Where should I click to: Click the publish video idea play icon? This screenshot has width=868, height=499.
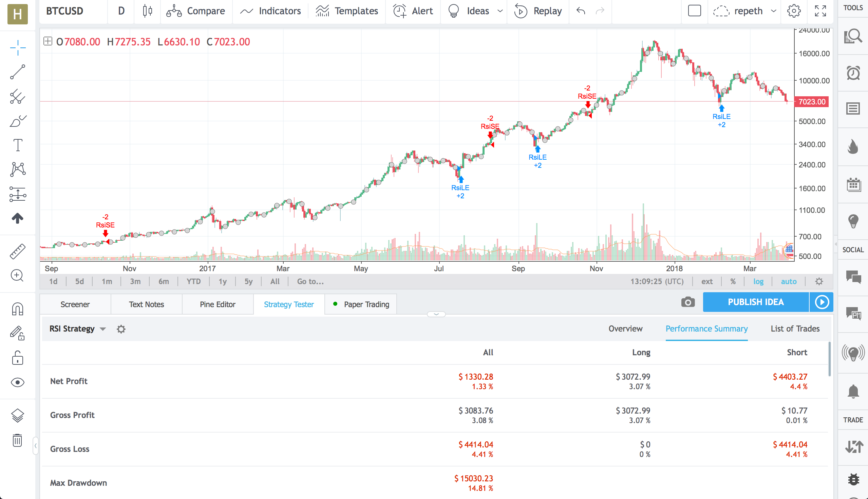[x=822, y=302]
